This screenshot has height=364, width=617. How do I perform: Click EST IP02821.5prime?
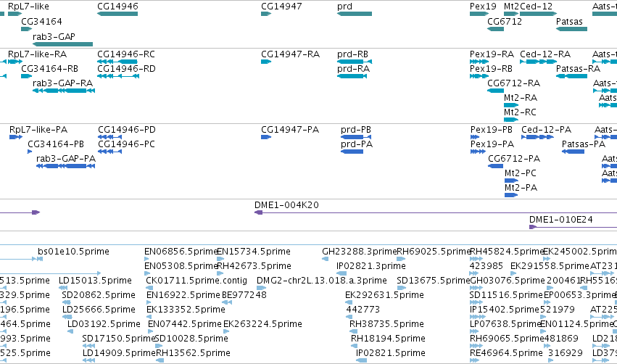[391, 353]
